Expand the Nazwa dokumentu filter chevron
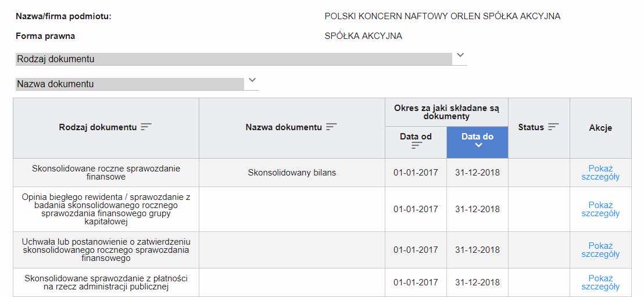644x297 pixels. (x=252, y=80)
